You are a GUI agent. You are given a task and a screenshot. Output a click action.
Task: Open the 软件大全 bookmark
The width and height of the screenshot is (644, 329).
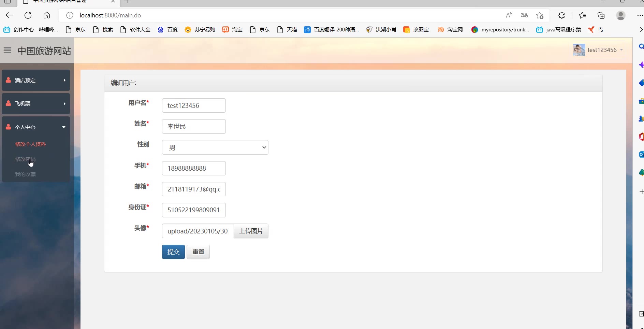point(135,30)
